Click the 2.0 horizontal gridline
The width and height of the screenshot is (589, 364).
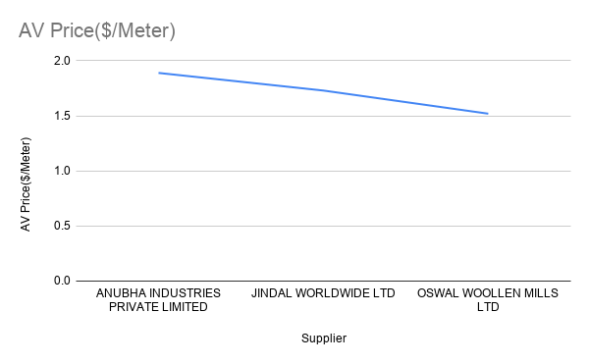pos(323,60)
